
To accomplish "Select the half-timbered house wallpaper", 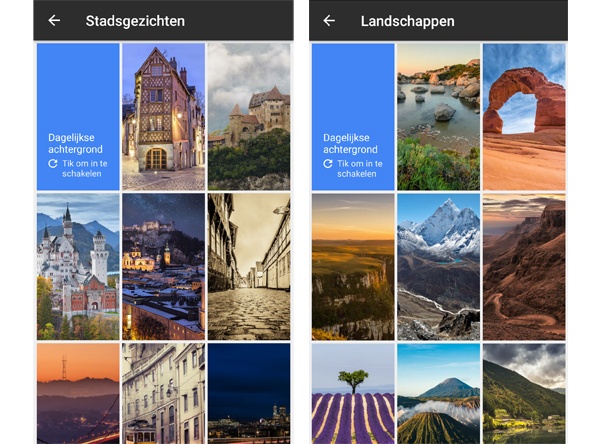I will pyautogui.click(x=163, y=117).
